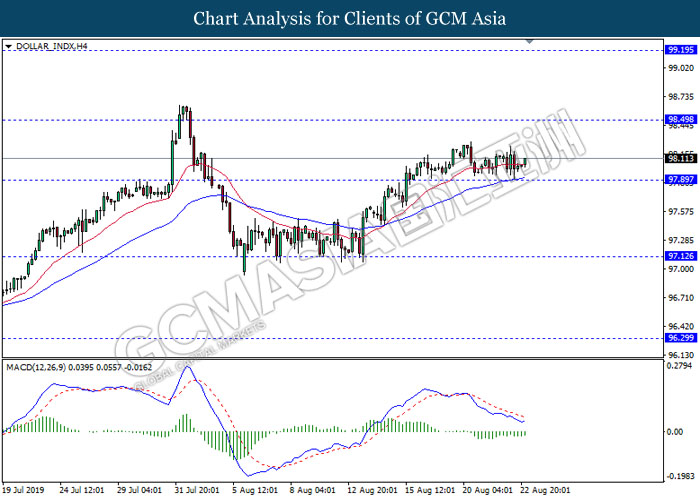The image size is (700, 500).
Task: Click the 98.735 price scale value
Action: tap(681, 97)
